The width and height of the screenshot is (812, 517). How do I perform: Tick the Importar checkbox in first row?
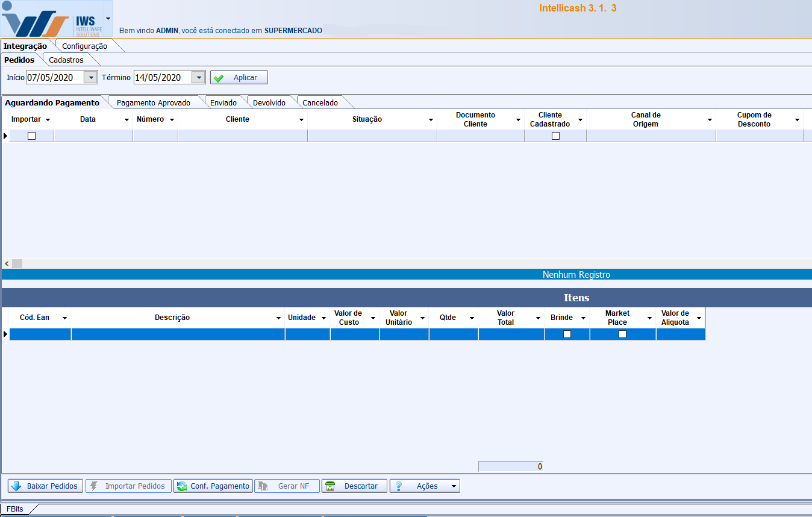[32, 136]
